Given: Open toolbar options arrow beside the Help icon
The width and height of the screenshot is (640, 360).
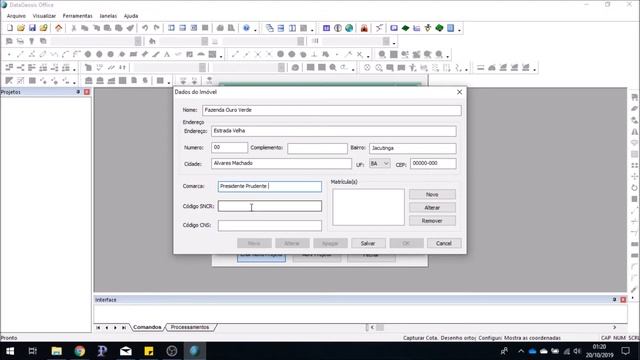Looking at the screenshot, I should [255, 29].
